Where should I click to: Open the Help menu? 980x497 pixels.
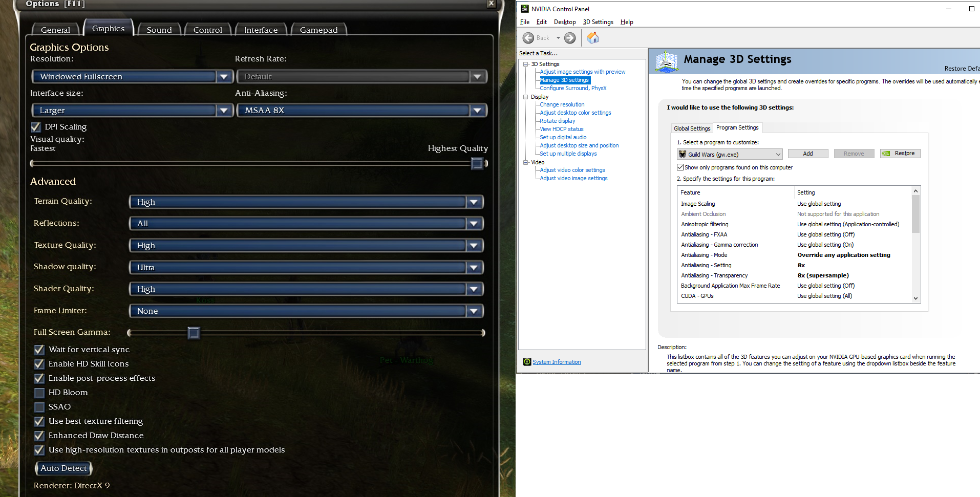pos(627,22)
